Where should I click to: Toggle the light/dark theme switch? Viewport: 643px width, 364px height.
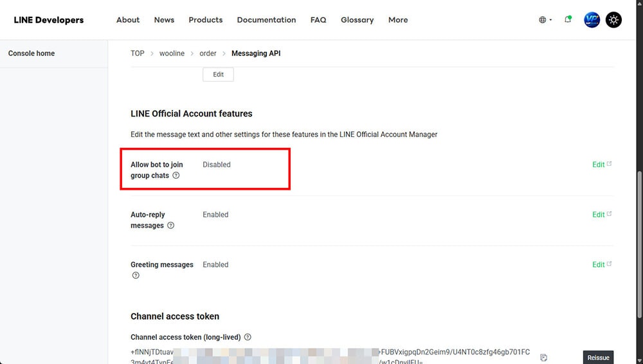[613, 20]
